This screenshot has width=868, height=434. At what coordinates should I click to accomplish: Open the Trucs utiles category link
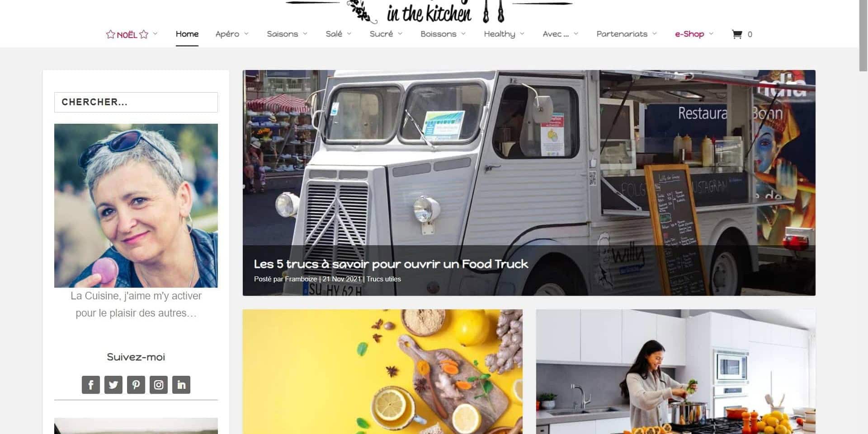[x=383, y=279]
